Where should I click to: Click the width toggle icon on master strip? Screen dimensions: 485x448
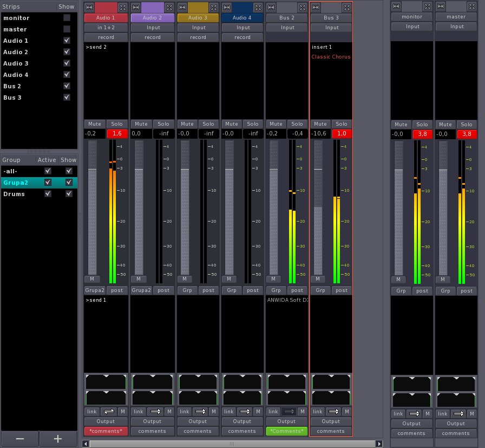[441, 7]
